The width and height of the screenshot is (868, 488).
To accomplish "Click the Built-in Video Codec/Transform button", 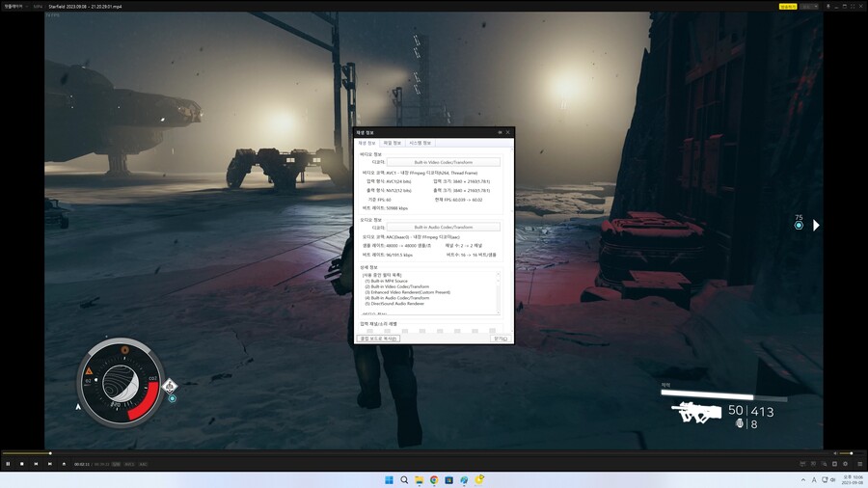I will [x=444, y=162].
